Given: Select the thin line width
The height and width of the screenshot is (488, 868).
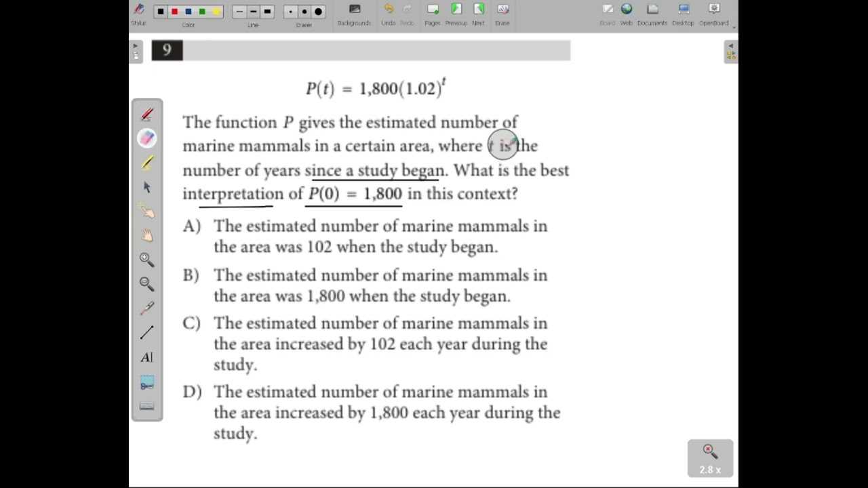Looking at the screenshot, I should click(239, 12).
